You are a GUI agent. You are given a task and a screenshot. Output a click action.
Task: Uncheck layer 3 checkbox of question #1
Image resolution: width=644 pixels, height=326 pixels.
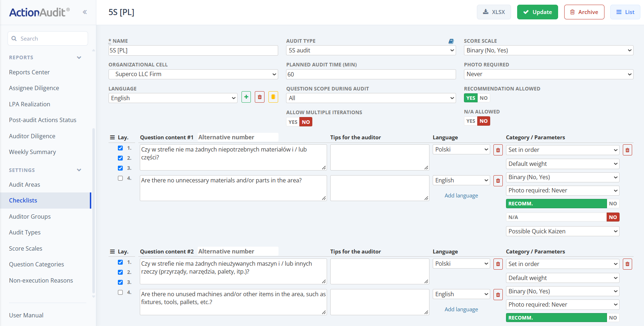pos(120,168)
